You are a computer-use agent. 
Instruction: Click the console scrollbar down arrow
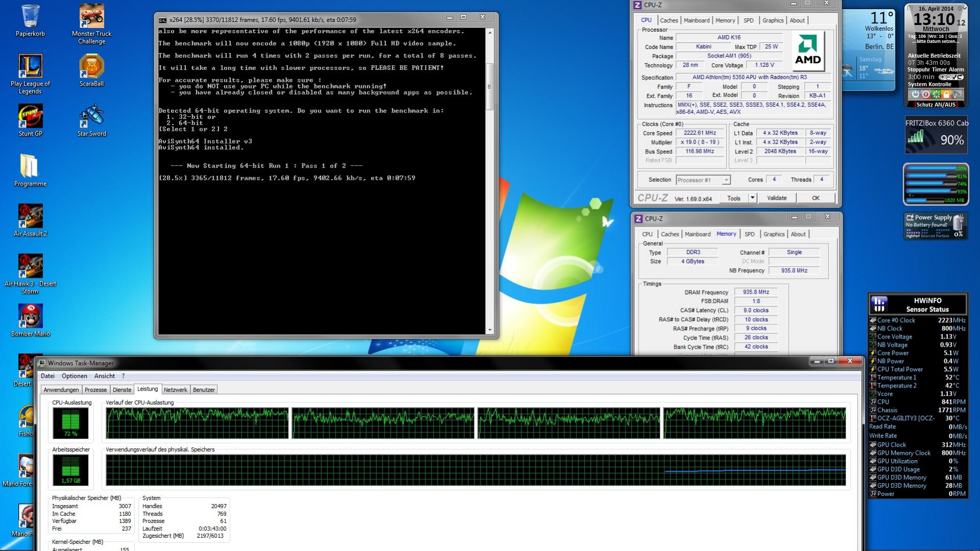pyautogui.click(x=490, y=330)
